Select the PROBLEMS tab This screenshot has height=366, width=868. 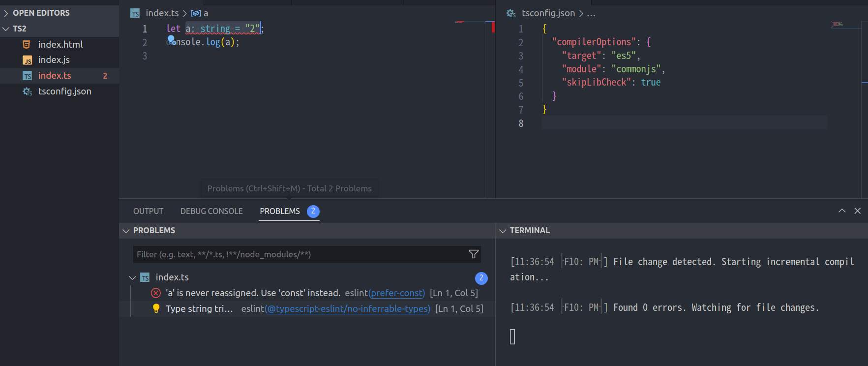click(x=280, y=211)
